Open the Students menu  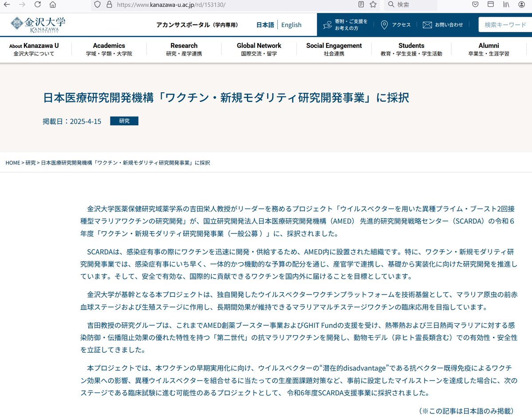[411, 49]
